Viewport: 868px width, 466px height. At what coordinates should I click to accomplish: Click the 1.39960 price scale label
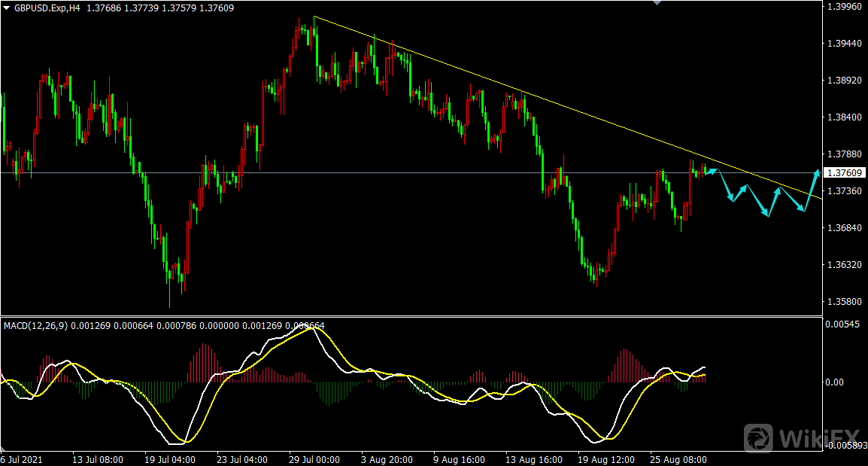(842, 7)
